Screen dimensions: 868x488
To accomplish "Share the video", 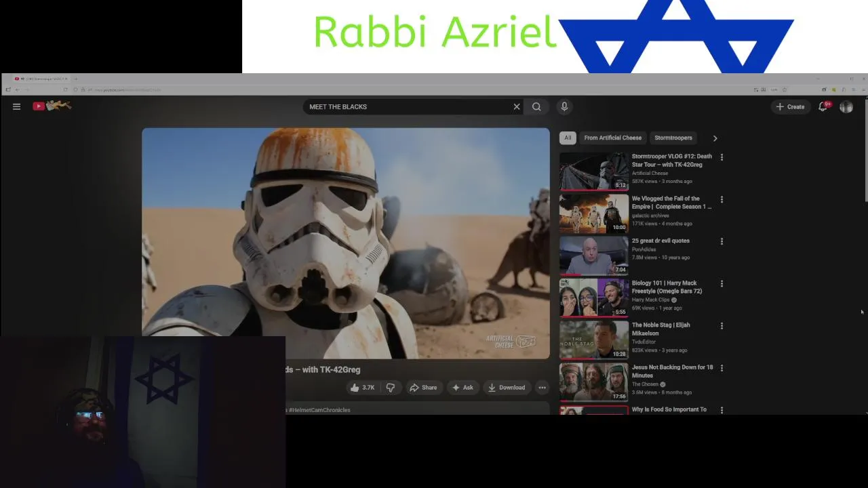I will [423, 388].
